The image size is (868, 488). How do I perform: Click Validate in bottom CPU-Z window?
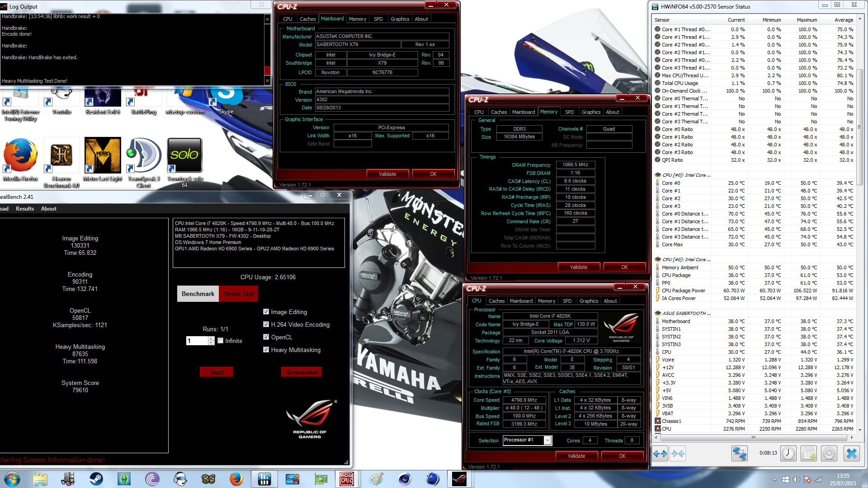[x=576, y=456]
